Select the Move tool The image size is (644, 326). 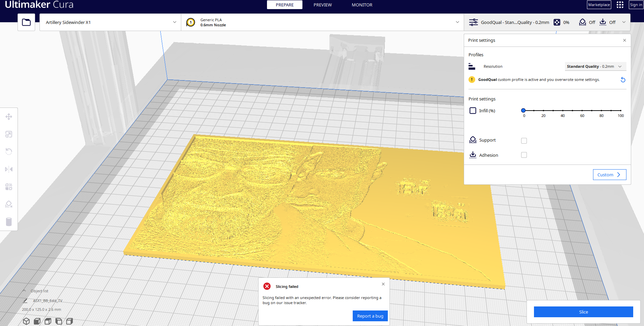click(x=9, y=116)
